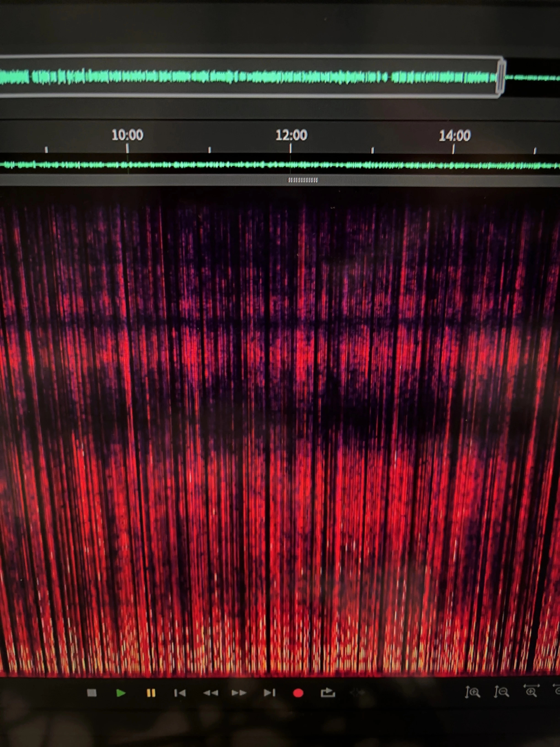Toggle the Loop Playback button

(x=327, y=693)
